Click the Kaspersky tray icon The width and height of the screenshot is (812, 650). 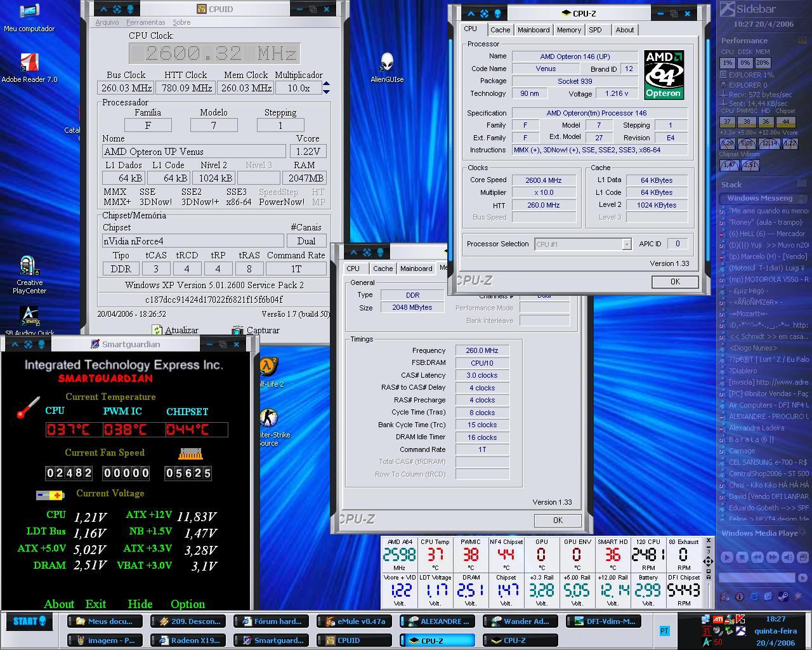pyautogui.click(x=739, y=619)
